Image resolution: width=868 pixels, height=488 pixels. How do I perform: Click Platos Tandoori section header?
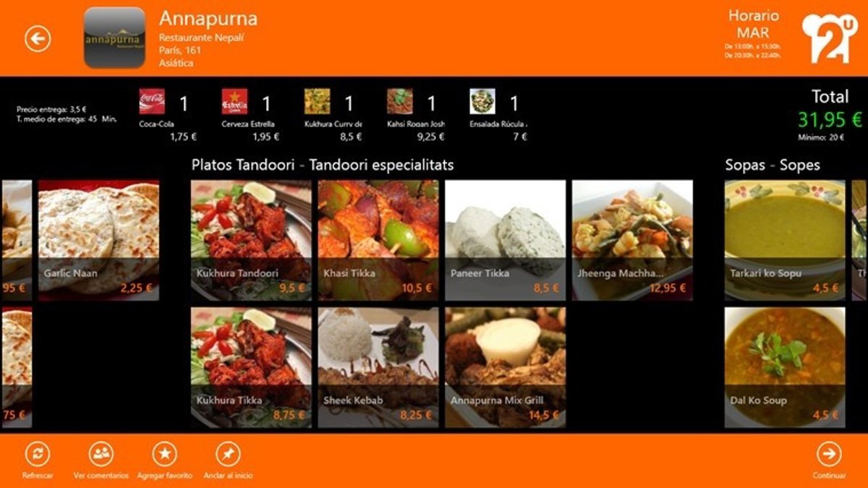tap(323, 165)
